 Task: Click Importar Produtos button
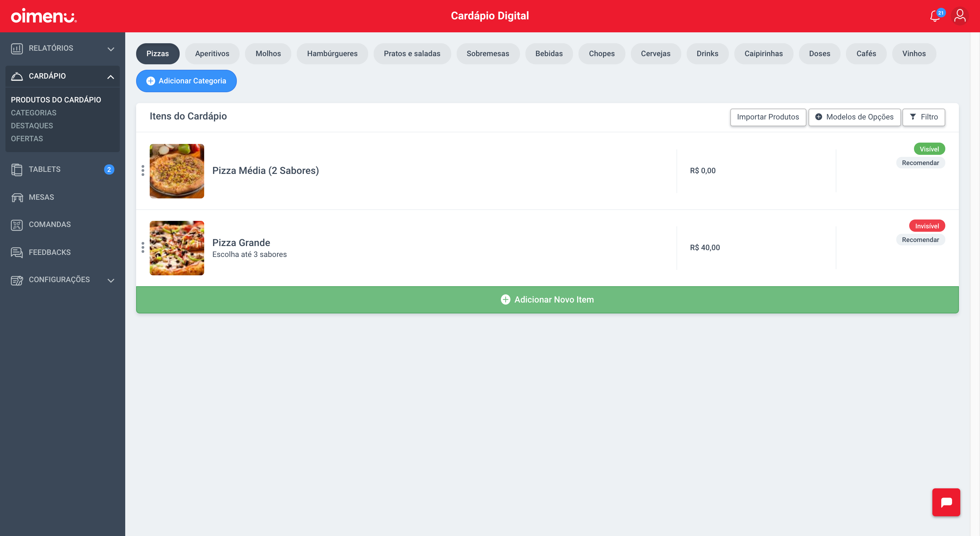tap(768, 117)
